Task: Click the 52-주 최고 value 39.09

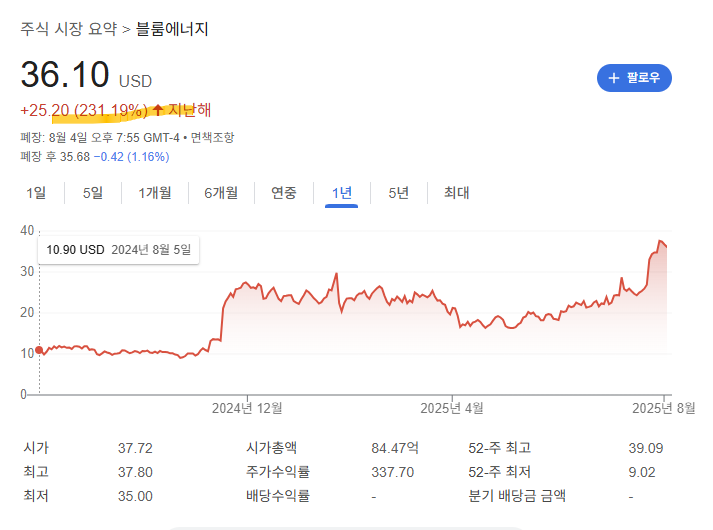Action: pos(646,448)
